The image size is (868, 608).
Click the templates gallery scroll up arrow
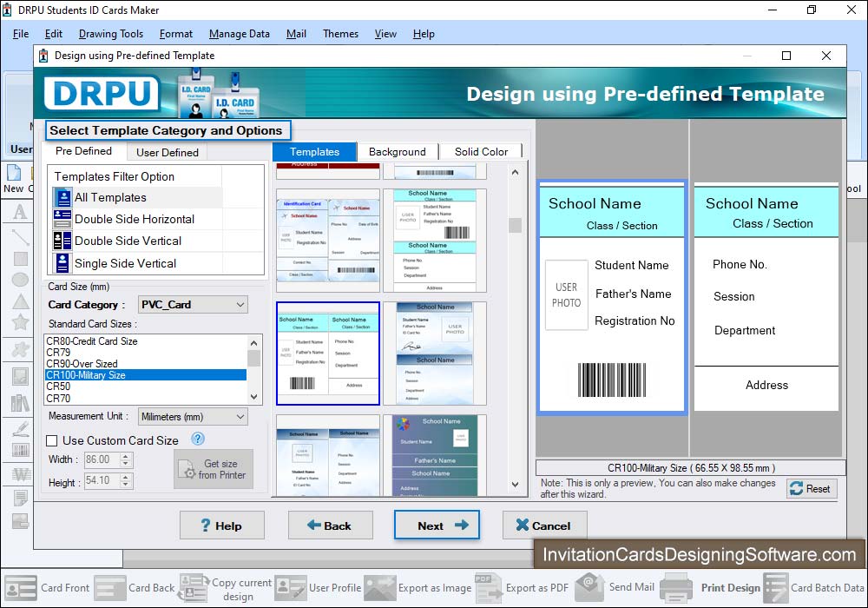pos(516,172)
